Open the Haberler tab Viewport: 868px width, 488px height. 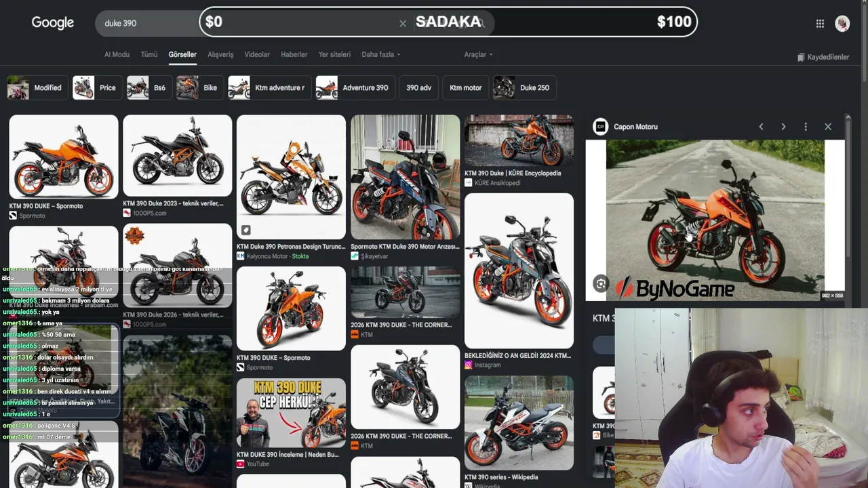point(294,54)
